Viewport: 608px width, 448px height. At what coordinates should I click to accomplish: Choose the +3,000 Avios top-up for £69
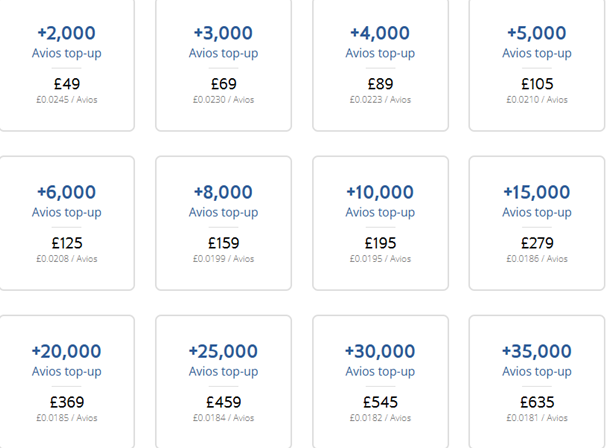coord(223,65)
